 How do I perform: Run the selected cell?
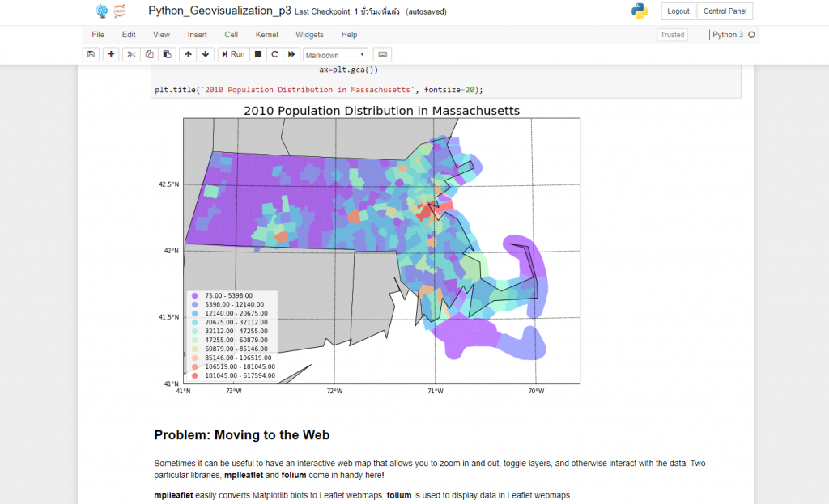[x=232, y=54]
